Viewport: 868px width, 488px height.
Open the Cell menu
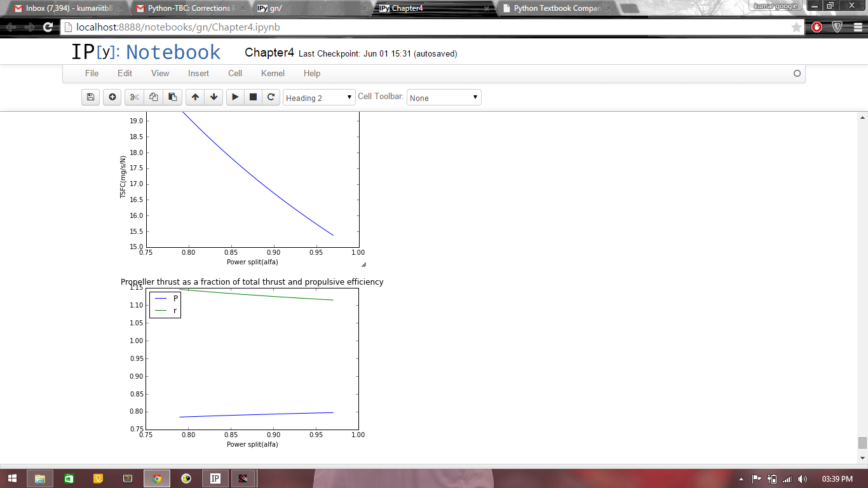coord(235,73)
